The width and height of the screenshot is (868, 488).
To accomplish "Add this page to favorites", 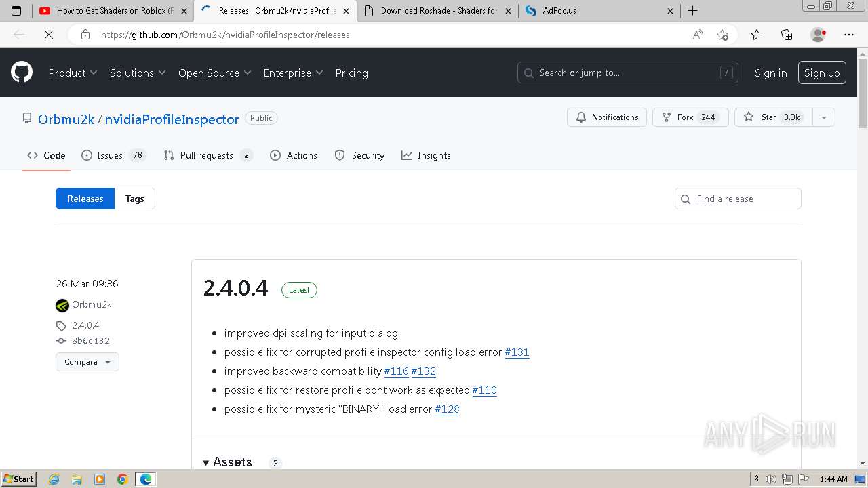I will [x=722, y=35].
